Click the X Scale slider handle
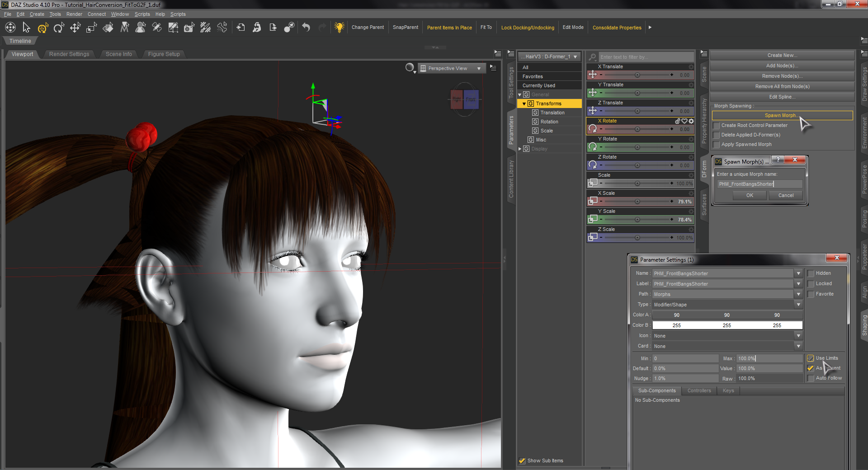The width and height of the screenshot is (868, 470). click(x=637, y=202)
